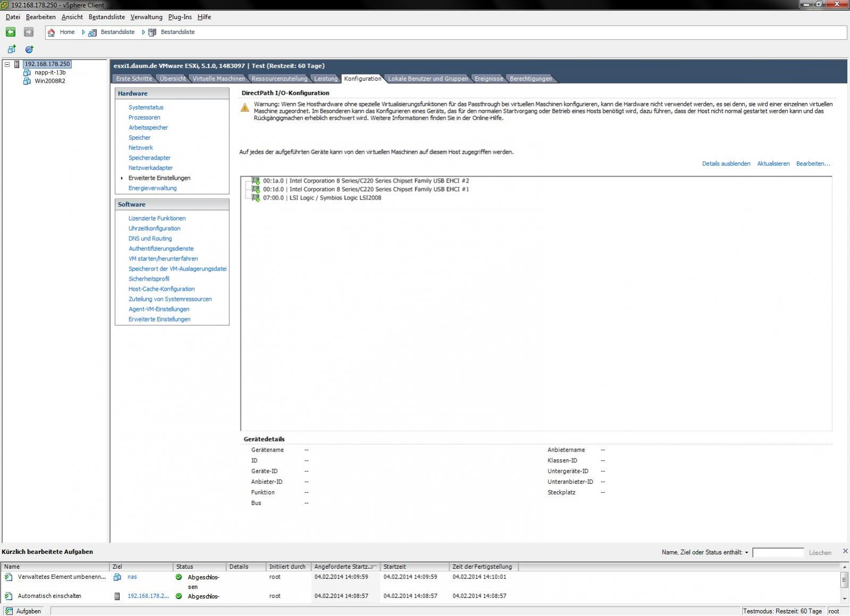Click the green back navigation arrow
850x616 pixels.
click(11, 32)
